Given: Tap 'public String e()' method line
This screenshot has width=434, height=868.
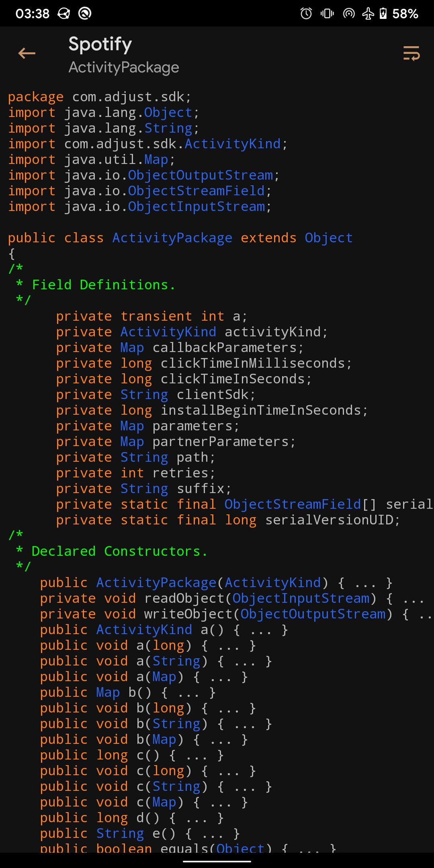Looking at the screenshot, I should (x=140, y=833).
